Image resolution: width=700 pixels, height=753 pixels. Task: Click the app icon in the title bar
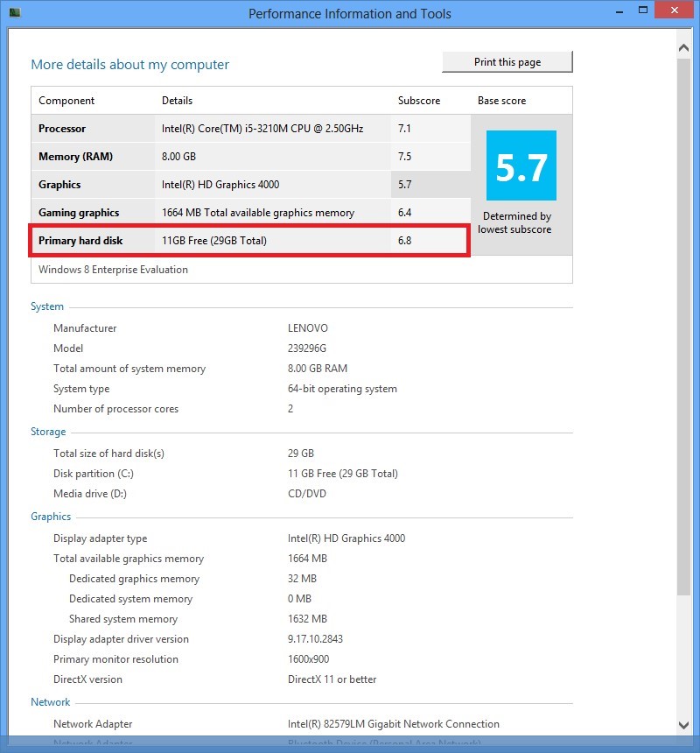[14, 13]
